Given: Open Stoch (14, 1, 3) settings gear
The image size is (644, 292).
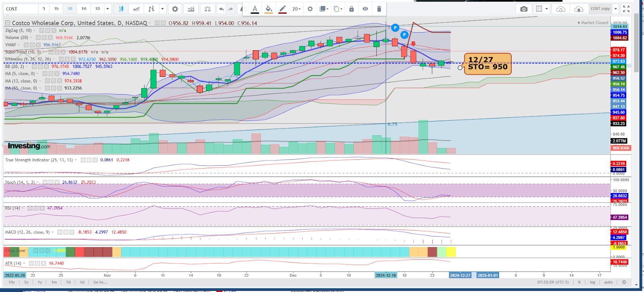Looking at the screenshot, I should 51,182.
